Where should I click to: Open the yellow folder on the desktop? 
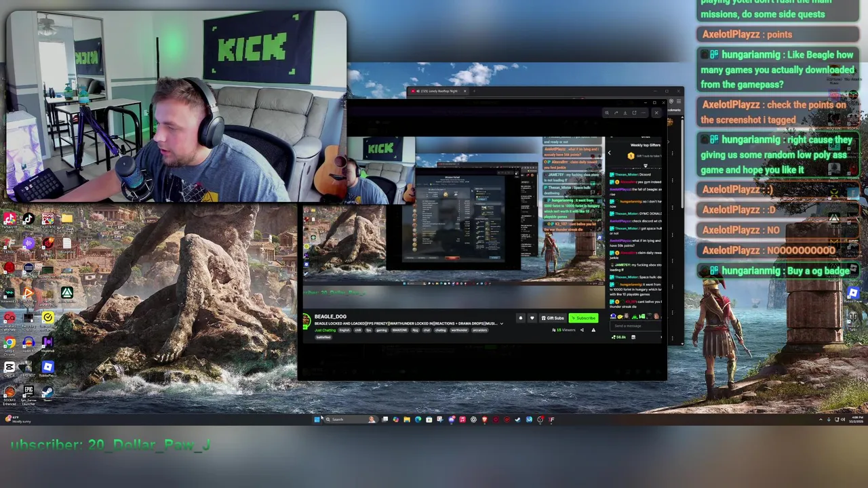coord(67,219)
